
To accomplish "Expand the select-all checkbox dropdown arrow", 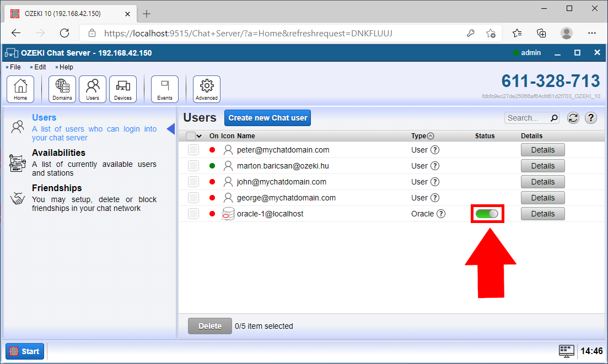I will pos(200,135).
